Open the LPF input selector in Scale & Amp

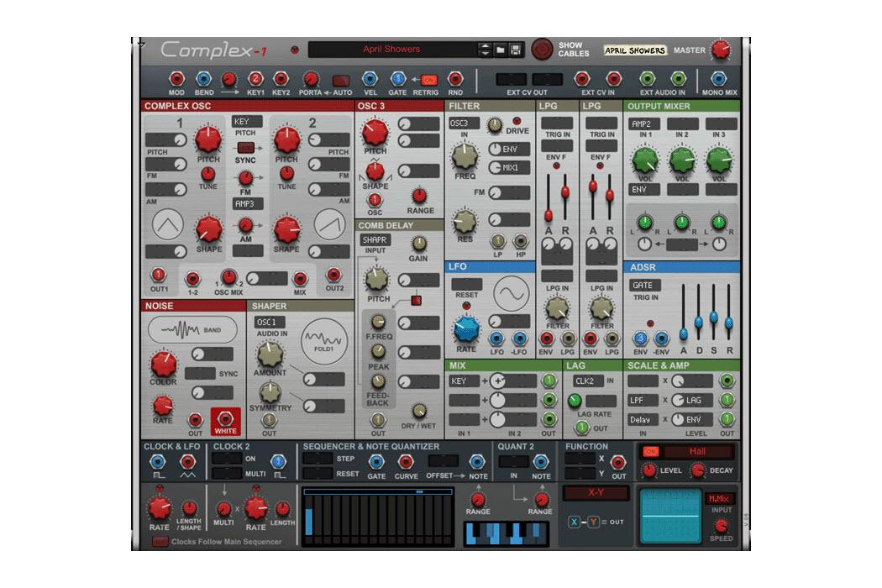(643, 400)
